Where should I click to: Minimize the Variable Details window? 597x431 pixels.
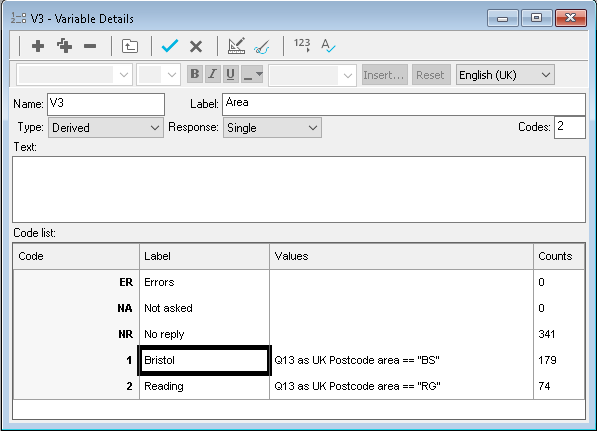[x=502, y=18]
